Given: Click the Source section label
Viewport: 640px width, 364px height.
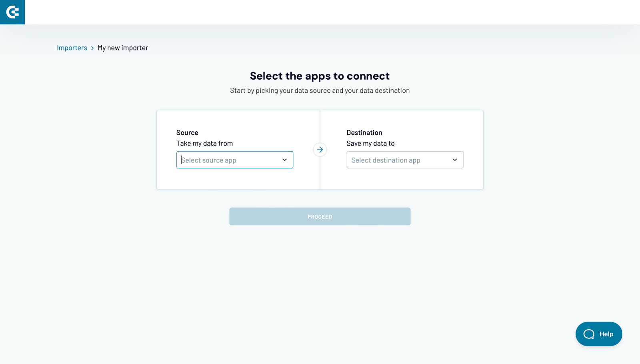Looking at the screenshot, I should pyautogui.click(x=187, y=132).
